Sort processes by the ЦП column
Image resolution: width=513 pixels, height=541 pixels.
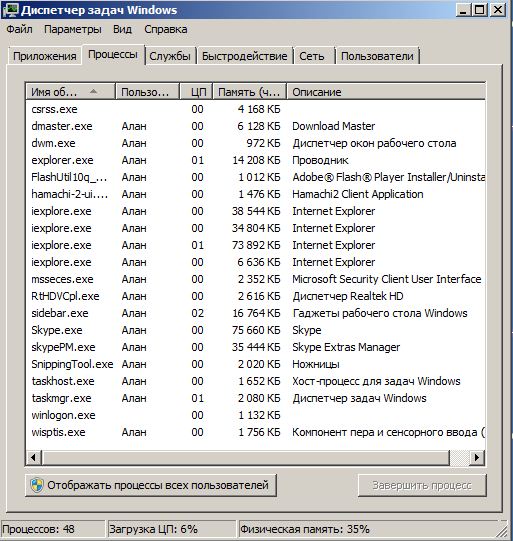click(x=196, y=92)
